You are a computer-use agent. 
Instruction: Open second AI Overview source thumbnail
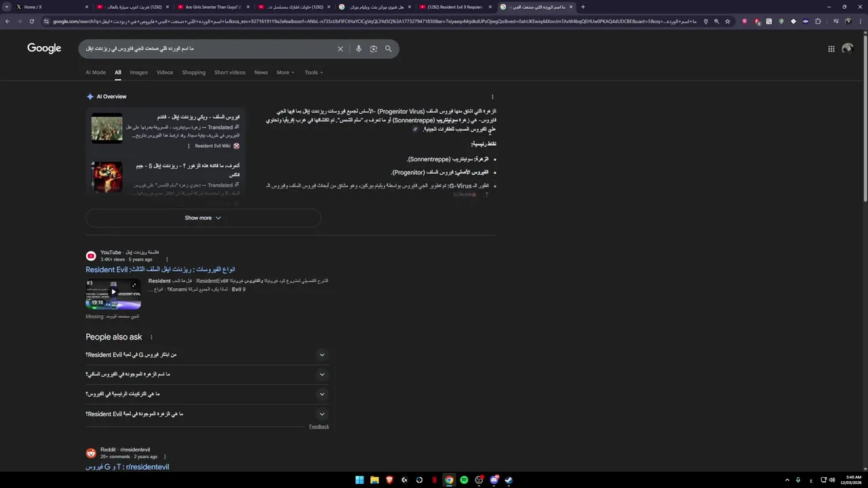coord(107,177)
